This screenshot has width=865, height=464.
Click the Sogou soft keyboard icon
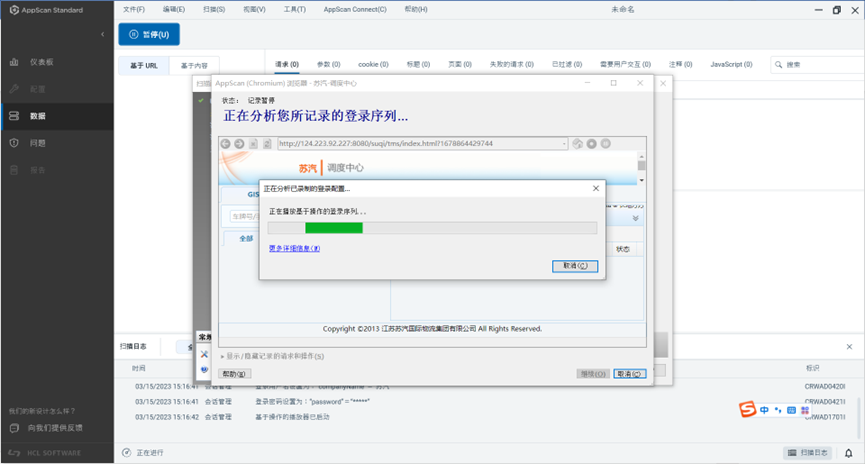coord(791,410)
